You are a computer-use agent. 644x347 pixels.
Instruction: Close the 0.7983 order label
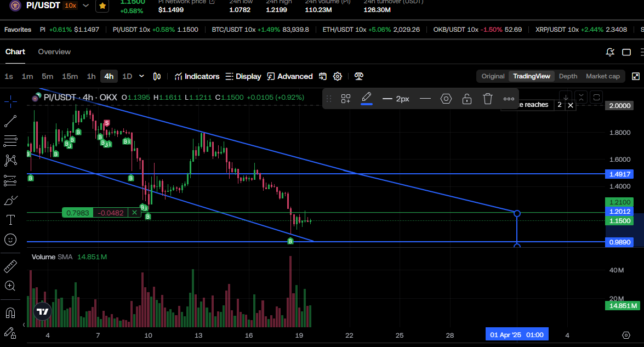[x=134, y=213]
